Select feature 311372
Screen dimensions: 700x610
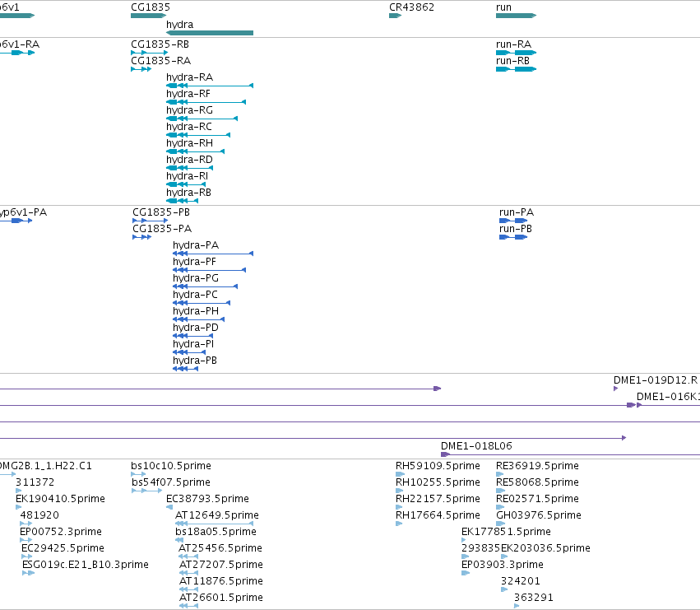35,482
